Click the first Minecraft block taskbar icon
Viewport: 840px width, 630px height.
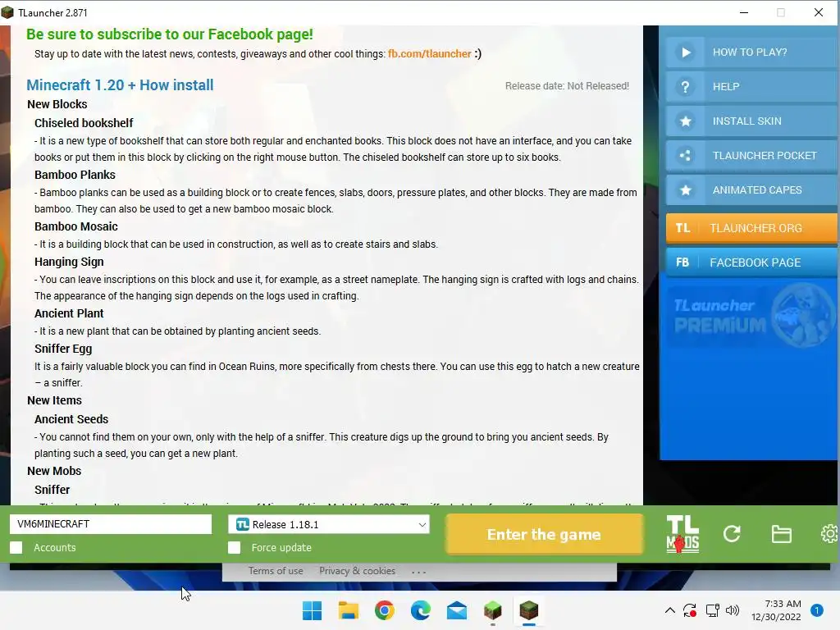point(492,610)
